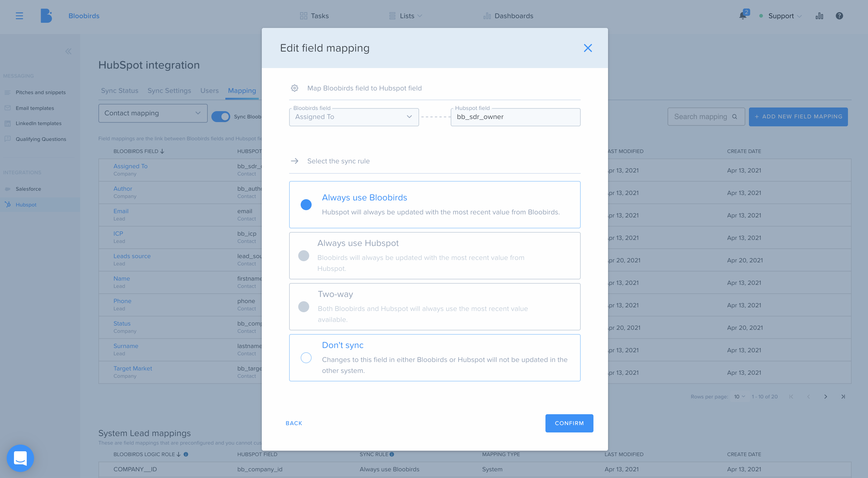Image resolution: width=868 pixels, height=478 pixels.
Task: Expand the Bloobirds field Assigned To dropdown
Action: 354,117
